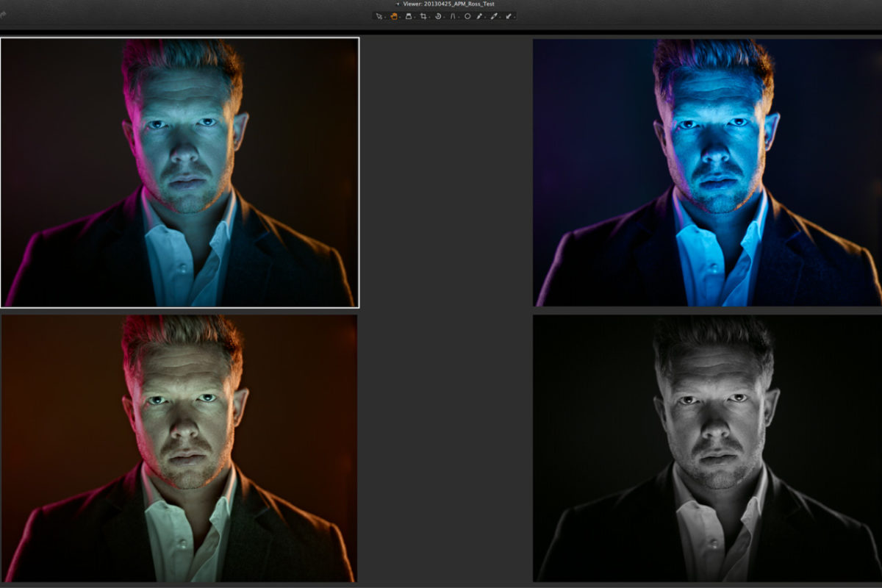Screen dimensions: 882x588
Task: Select the cursor selection tool
Action: click(379, 17)
